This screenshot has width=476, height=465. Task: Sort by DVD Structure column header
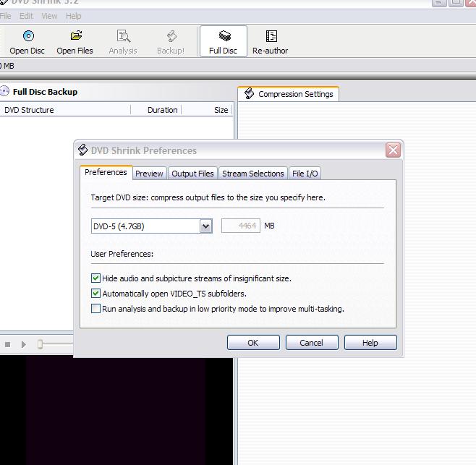[65, 110]
